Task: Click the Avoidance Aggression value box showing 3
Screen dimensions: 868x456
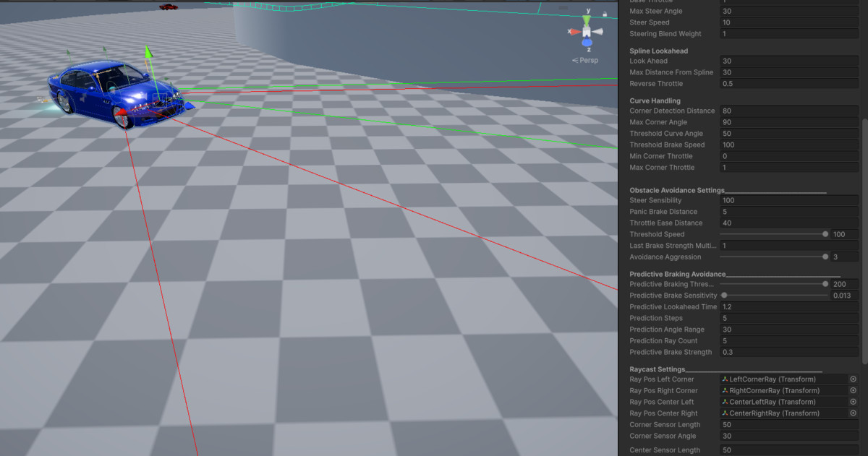Action: pyautogui.click(x=845, y=257)
